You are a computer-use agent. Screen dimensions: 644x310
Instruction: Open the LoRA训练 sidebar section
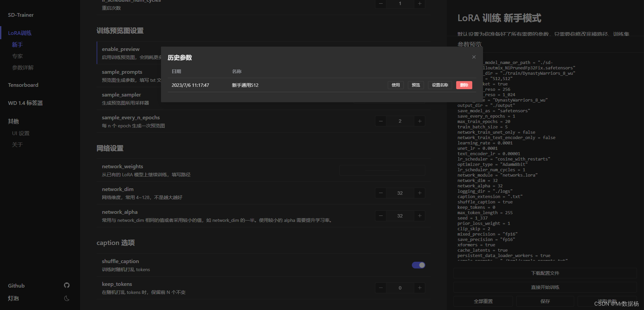tap(20, 33)
